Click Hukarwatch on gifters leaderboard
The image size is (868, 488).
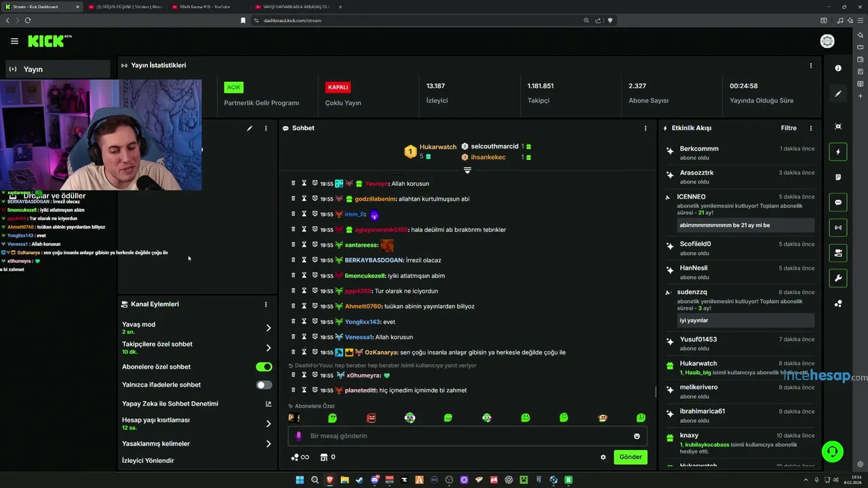pyautogui.click(x=437, y=147)
